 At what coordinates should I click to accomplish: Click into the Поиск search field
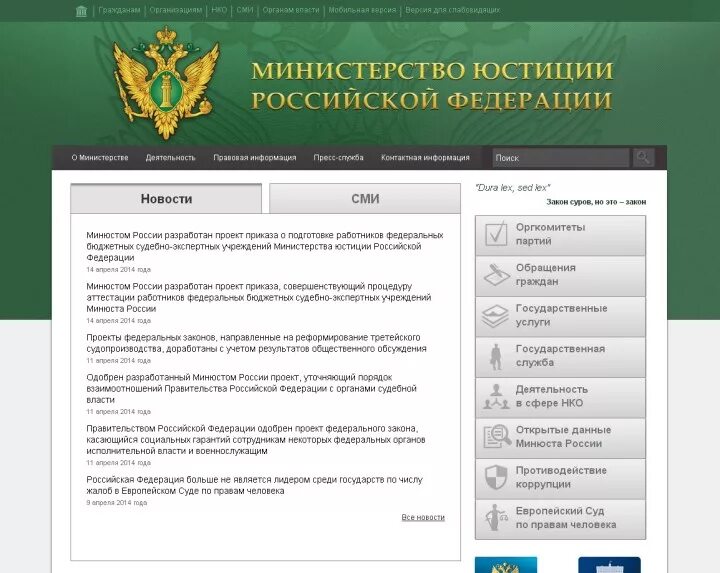pyautogui.click(x=561, y=158)
